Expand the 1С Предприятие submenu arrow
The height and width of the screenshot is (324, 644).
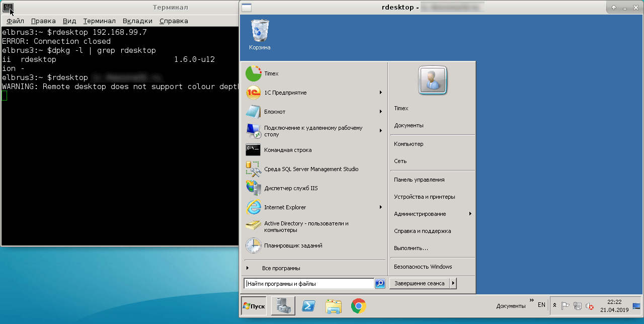381,93
